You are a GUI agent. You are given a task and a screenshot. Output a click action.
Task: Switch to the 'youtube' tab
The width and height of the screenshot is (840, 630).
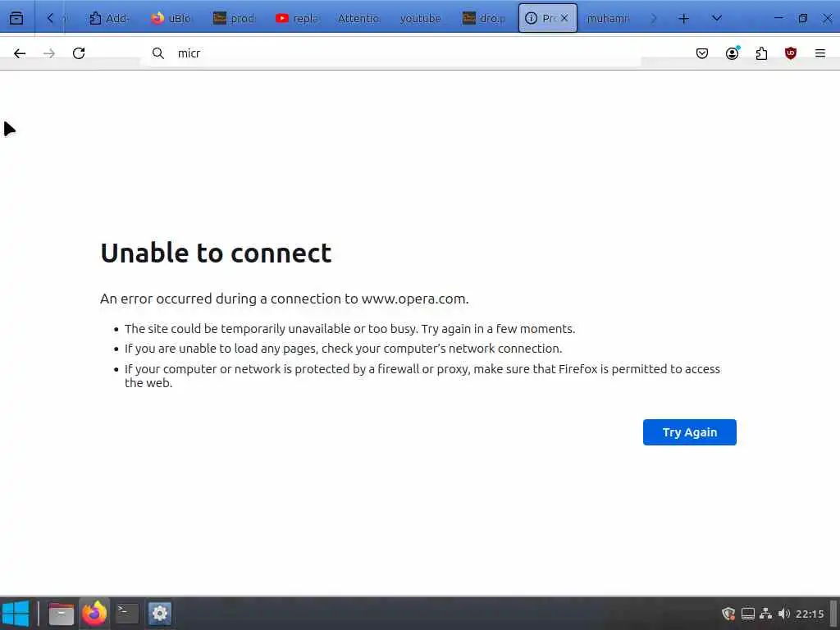[421, 18]
